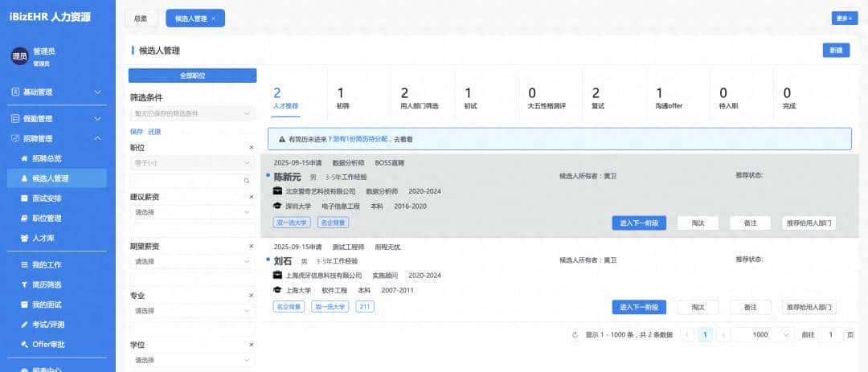The height and width of the screenshot is (372, 868).
Task: Open the 期望薪资 dropdown
Action: pyautogui.click(x=192, y=261)
